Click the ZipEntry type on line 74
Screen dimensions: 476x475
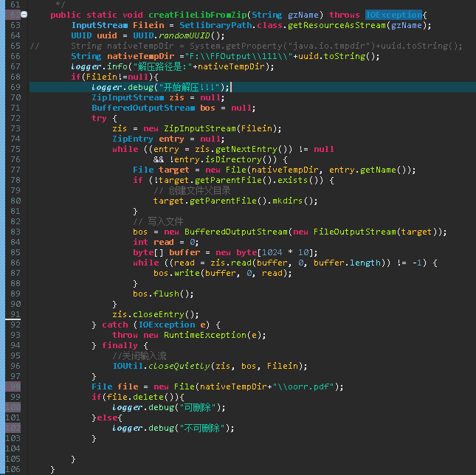(x=133, y=139)
